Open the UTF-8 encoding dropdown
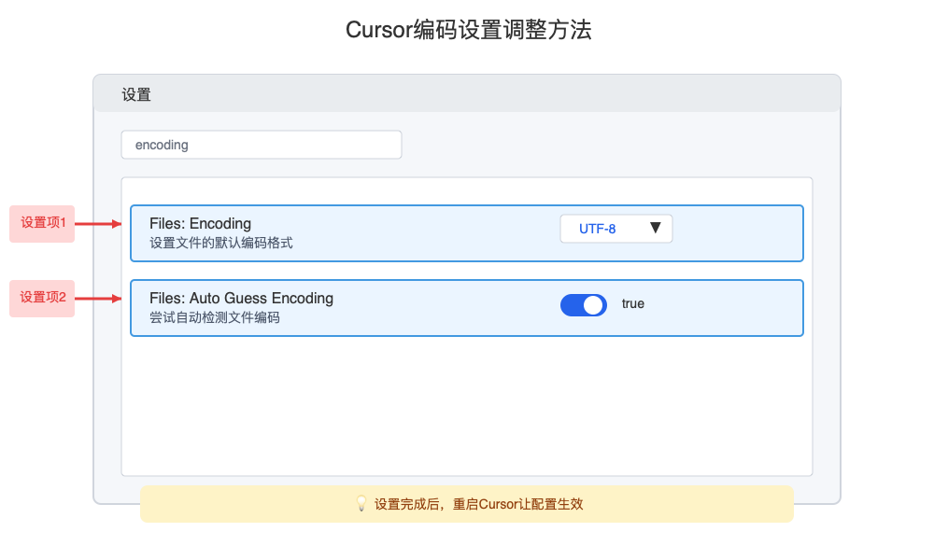The height and width of the screenshot is (560, 934). click(616, 229)
